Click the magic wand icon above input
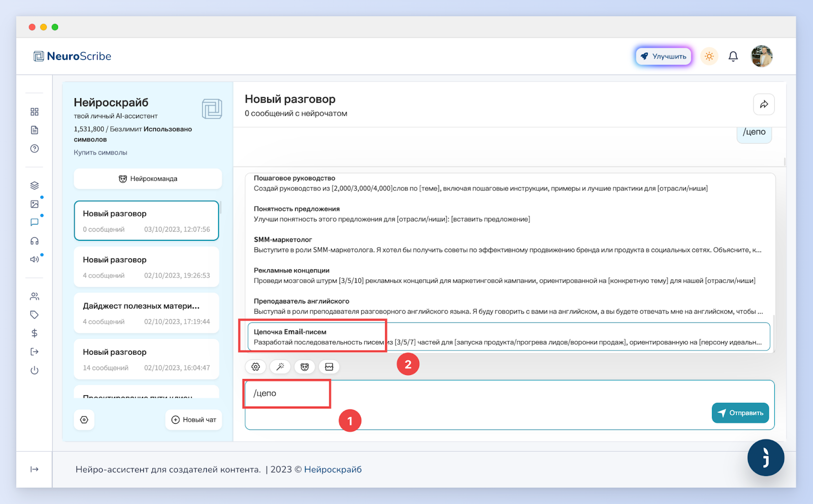Viewport: 813px width, 504px height. coord(280,367)
